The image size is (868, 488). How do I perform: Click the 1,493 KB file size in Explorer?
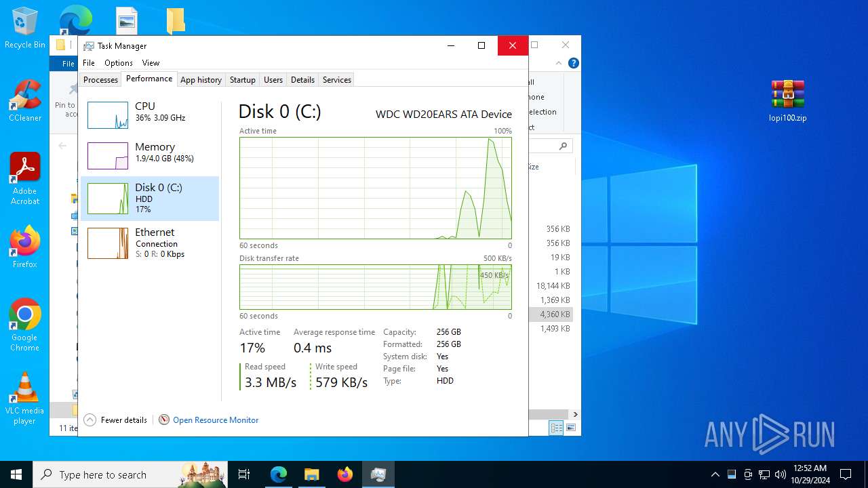pyautogui.click(x=555, y=329)
